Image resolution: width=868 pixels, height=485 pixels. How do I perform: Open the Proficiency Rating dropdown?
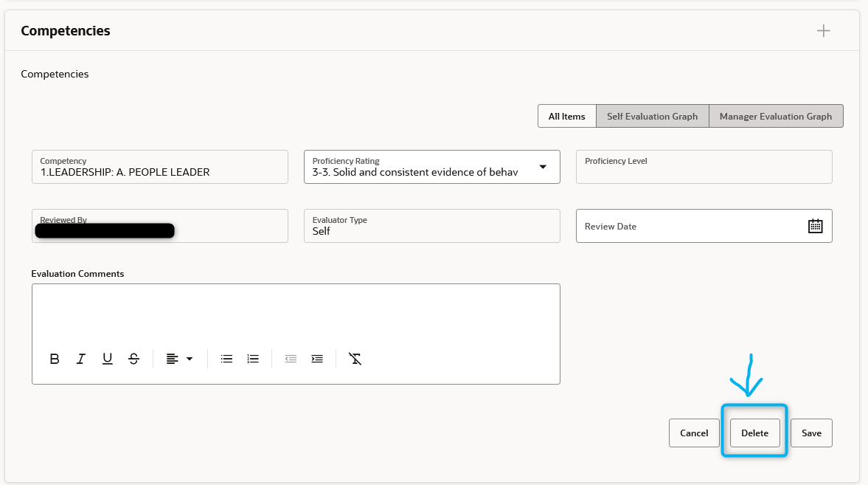[543, 167]
